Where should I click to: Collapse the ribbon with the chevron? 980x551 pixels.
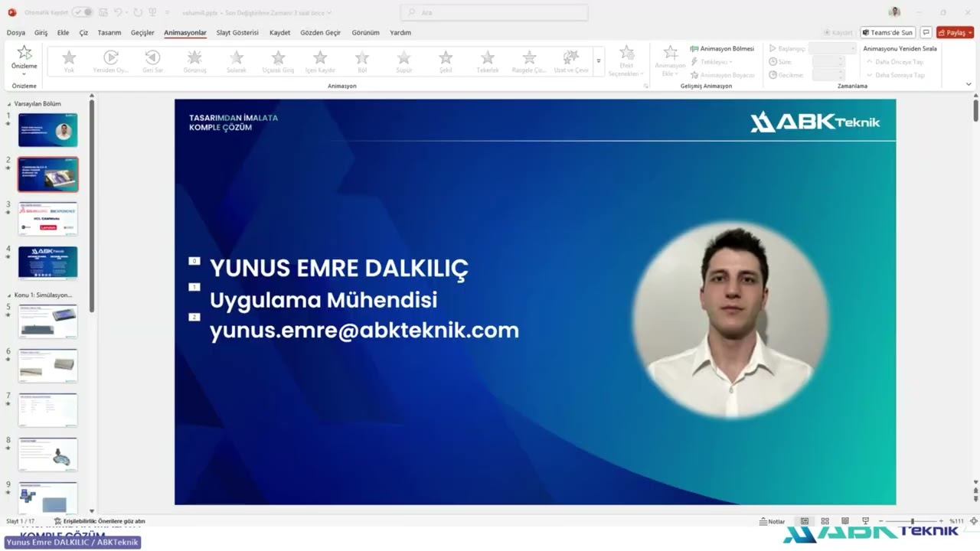point(969,85)
